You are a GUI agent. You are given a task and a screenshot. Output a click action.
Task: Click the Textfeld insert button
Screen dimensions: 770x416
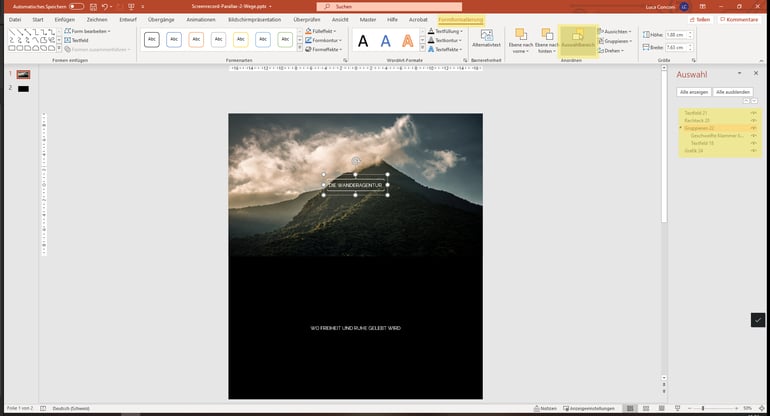coord(77,40)
